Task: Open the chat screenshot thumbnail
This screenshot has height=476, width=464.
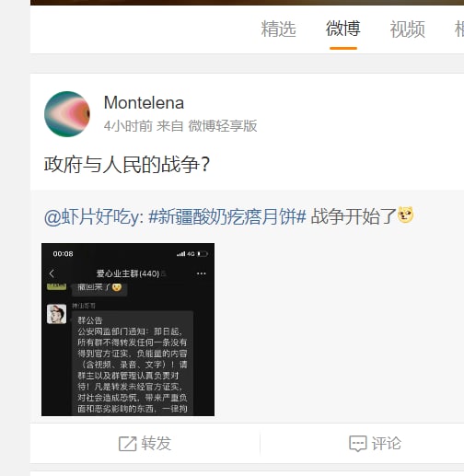Action: [x=128, y=330]
